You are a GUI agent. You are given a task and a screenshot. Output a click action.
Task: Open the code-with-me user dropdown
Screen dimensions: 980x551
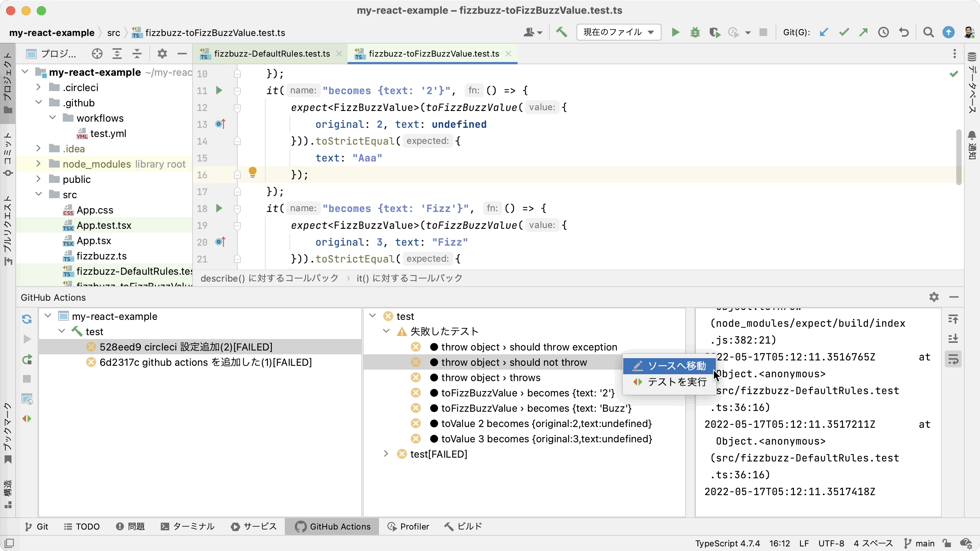pos(533,33)
